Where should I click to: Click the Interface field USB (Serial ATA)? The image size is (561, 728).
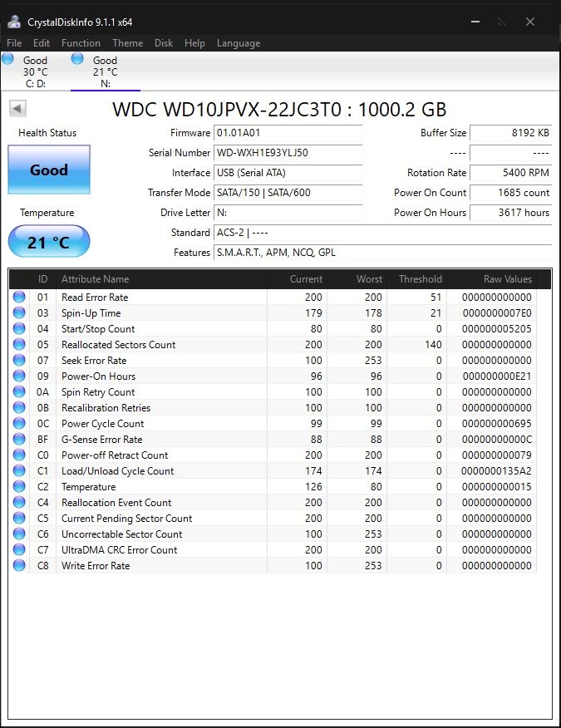[288, 173]
